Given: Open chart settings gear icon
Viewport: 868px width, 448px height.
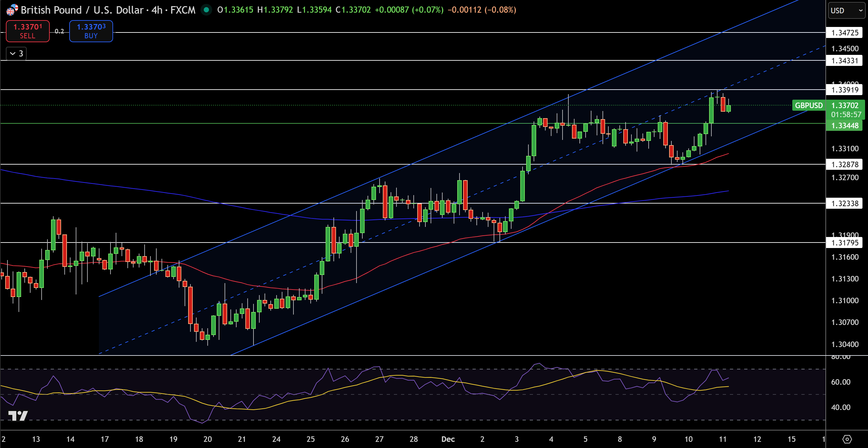Looking at the screenshot, I should (847, 439).
